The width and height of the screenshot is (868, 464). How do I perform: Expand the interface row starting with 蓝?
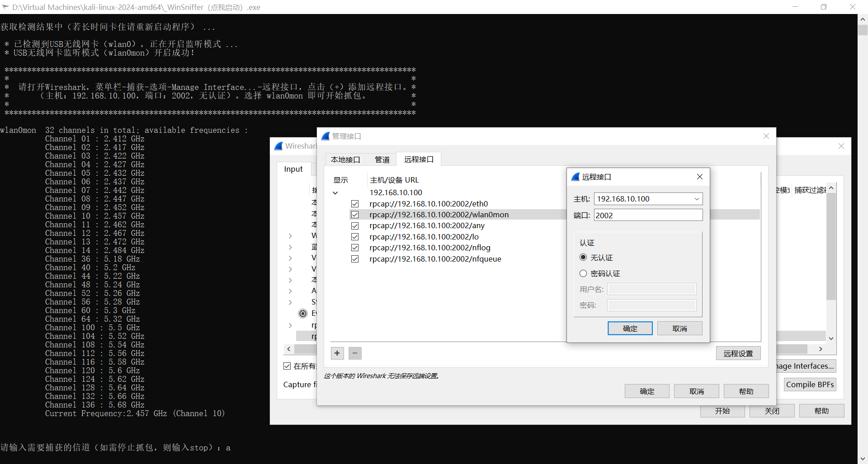[290, 247]
